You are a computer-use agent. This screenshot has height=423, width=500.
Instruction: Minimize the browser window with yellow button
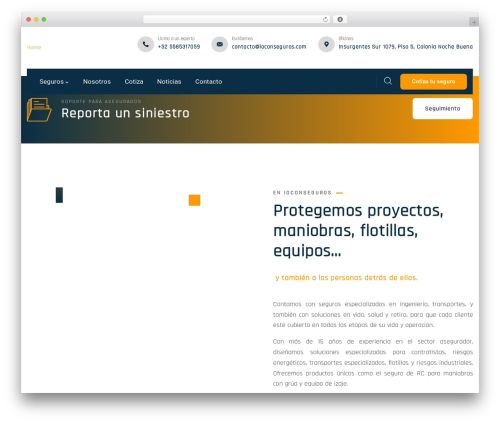tap(36, 19)
